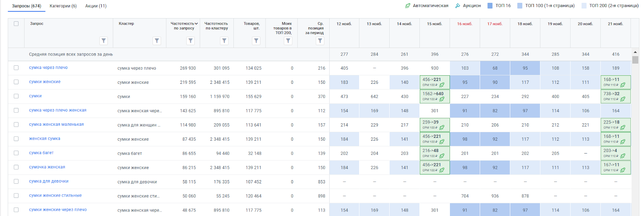Click the cluster frequency 94 440
Screen dimensions: 644x216
(223, 154)
